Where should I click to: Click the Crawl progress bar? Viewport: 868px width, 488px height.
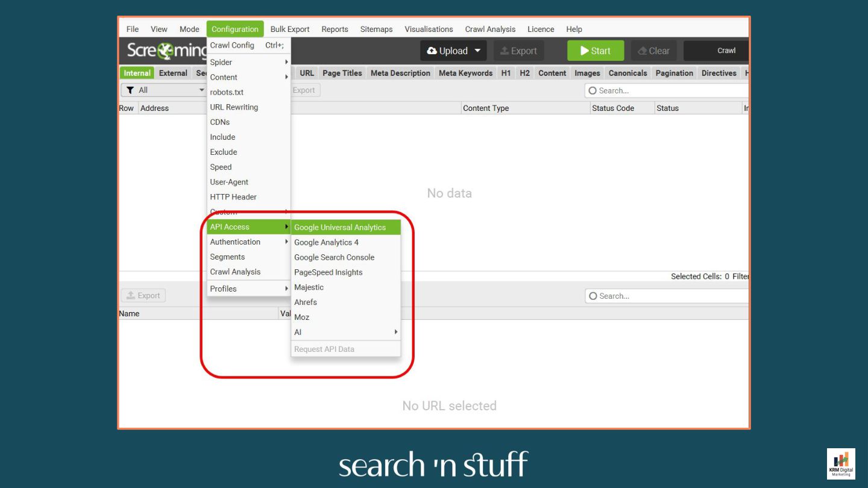tap(716, 51)
